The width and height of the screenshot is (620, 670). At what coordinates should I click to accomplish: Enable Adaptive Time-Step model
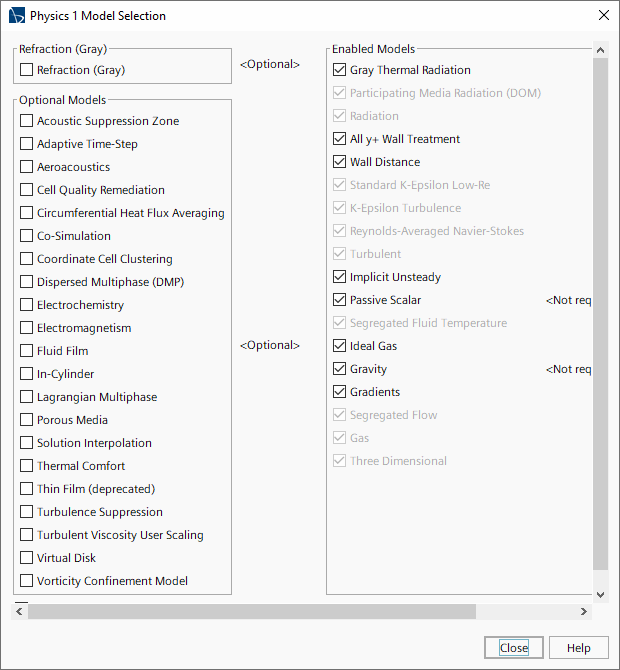click(27, 144)
